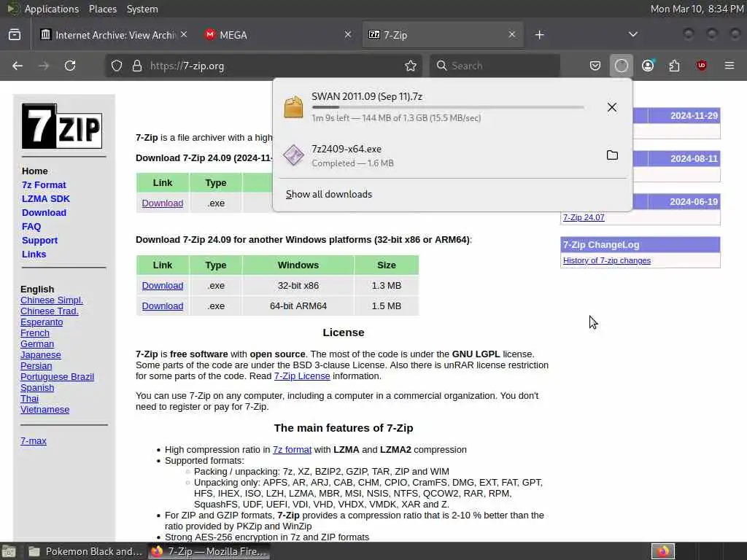Image resolution: width=747 pixels, height=560 pixels.
Task: Open the Firefox hamburger menu
Action: pos(729,66)
